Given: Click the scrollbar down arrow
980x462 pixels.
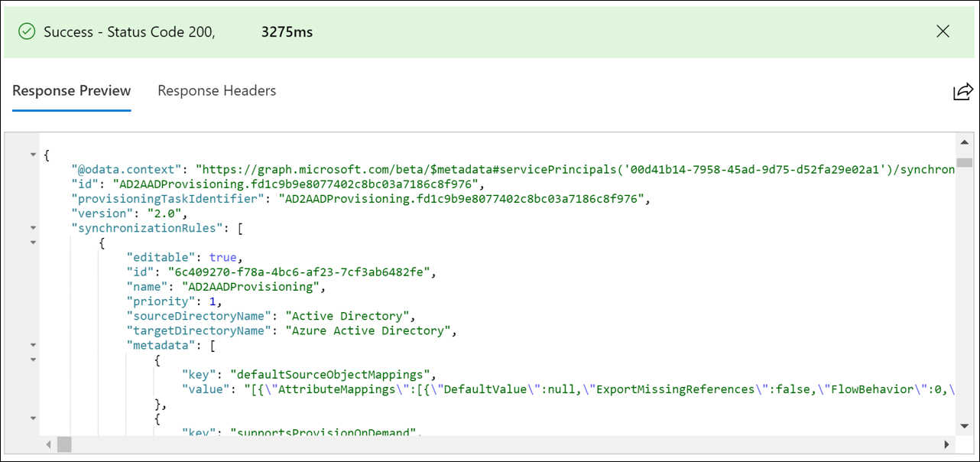Looking at the screenshot, I should point(965,427).
